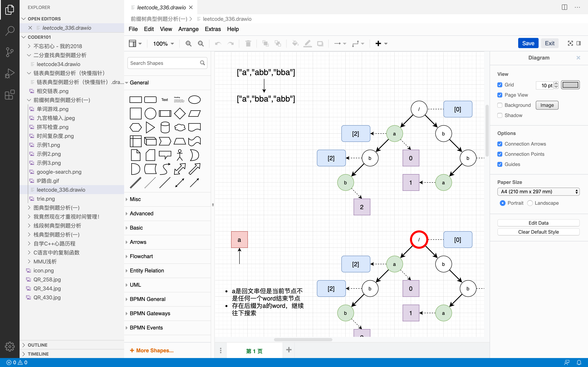Open the Source Control activity bar icon
588x367 pixels.
click(10, 52)
